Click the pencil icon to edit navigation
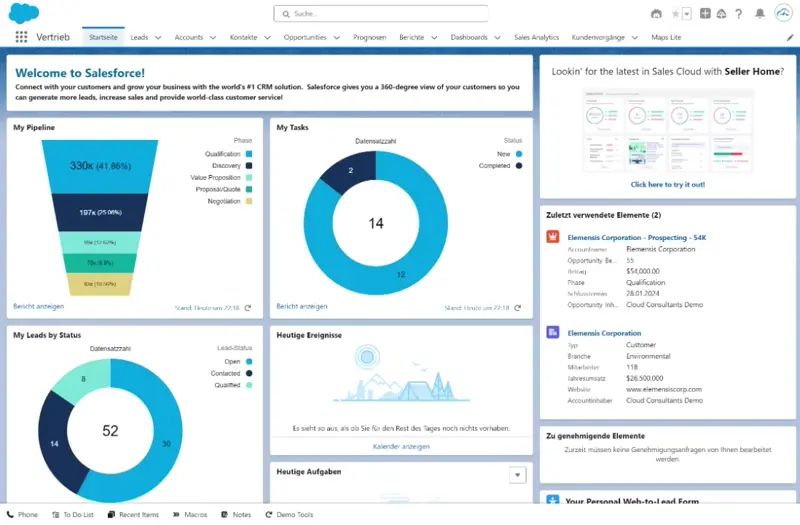 [790, 37]
